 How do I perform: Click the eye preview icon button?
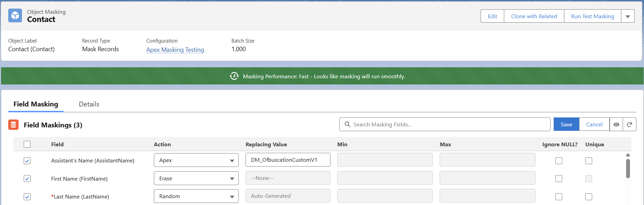(616, 125)
